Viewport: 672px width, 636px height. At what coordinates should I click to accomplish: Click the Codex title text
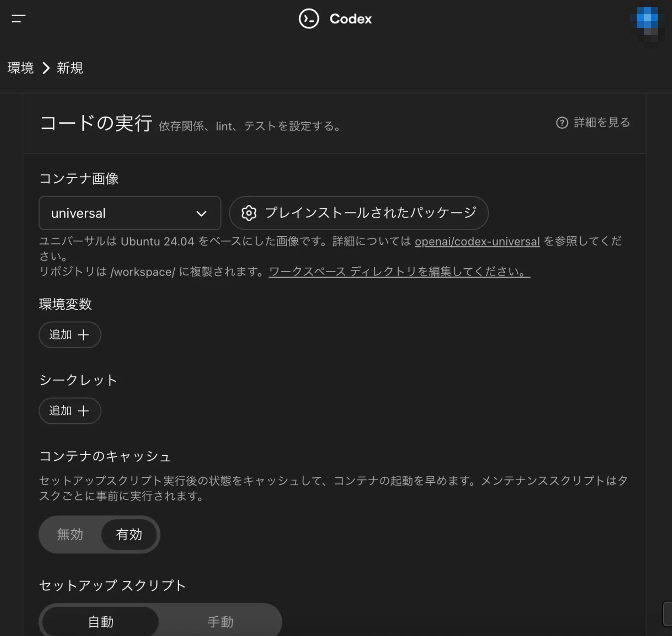point(350,19)
